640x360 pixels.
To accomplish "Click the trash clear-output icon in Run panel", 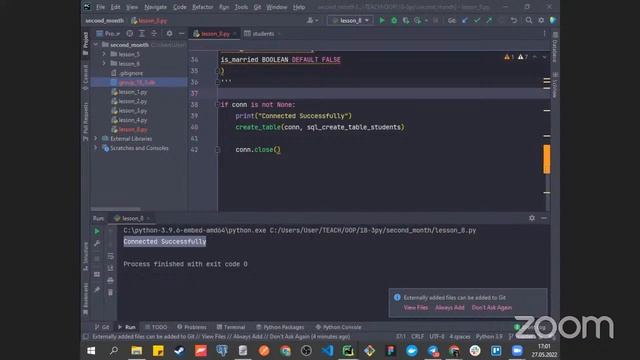I will click(x=110, y=292).
